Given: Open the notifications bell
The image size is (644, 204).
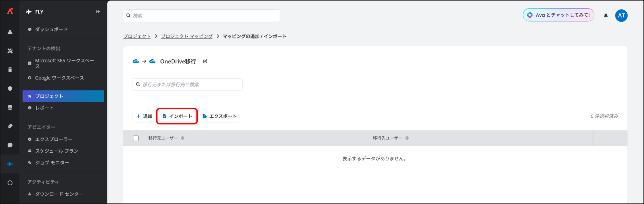Looking at the screenshot, I should pos(606,16).
